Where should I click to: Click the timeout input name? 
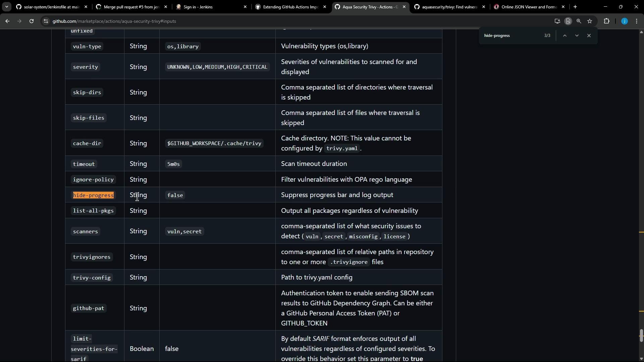(x=84, y=164)
